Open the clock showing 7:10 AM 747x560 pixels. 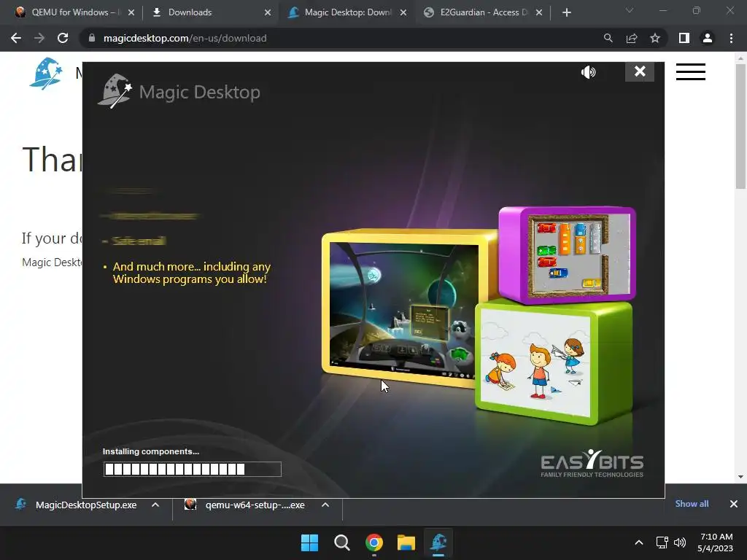click(716, 542)
